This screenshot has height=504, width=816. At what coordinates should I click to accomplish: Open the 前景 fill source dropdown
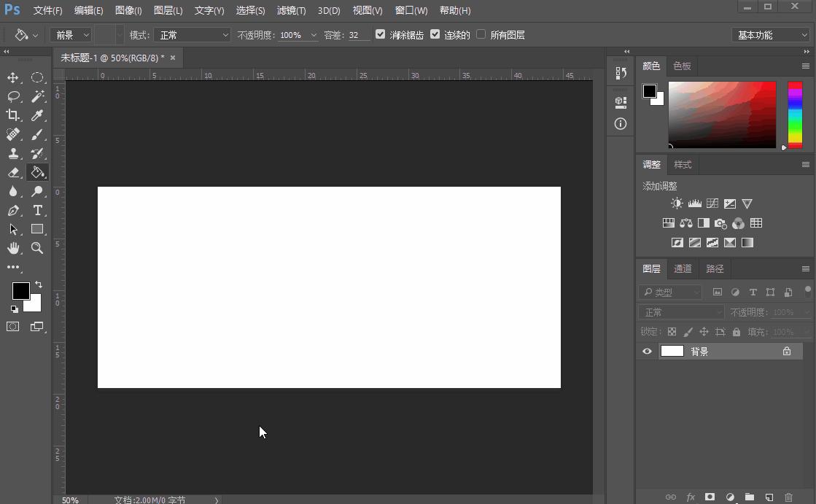pos(71,35)
